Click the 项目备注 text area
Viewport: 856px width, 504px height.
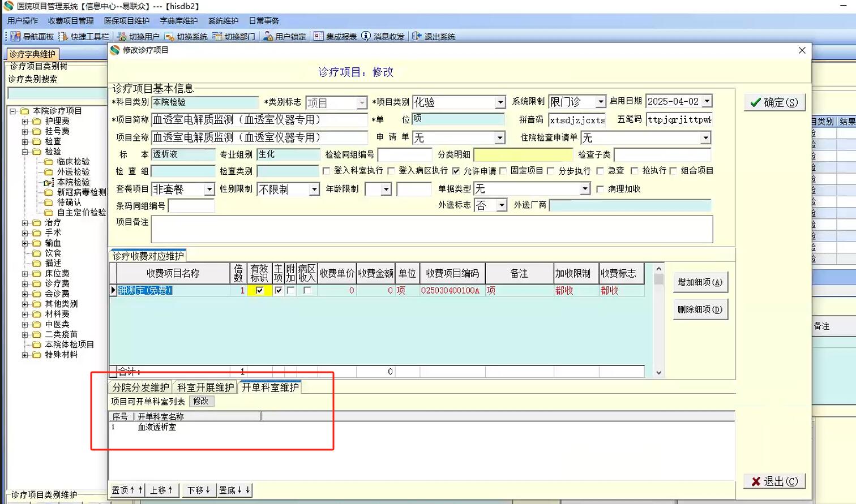432,229
